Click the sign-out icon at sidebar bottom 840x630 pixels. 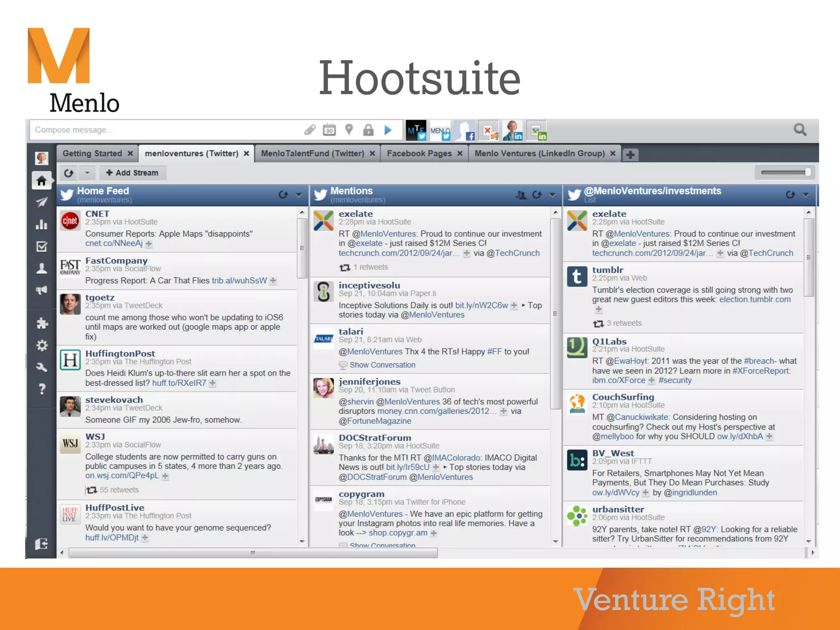click(x=41, y=544)
